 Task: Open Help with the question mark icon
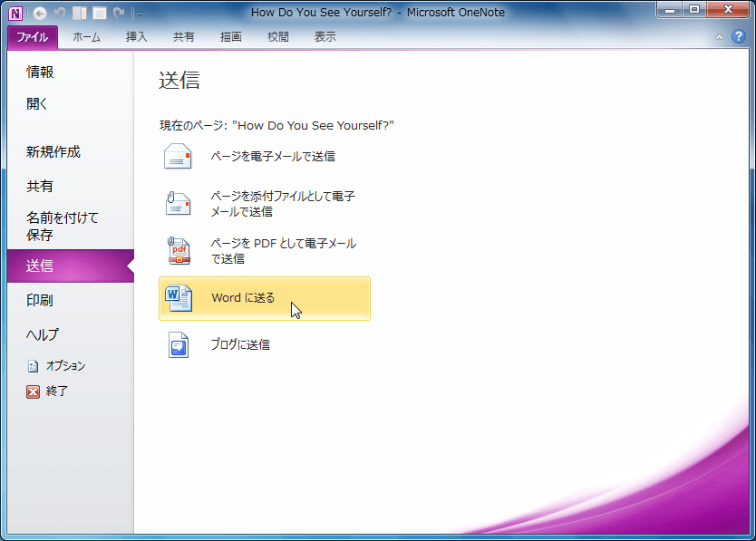tap(738, 36)
